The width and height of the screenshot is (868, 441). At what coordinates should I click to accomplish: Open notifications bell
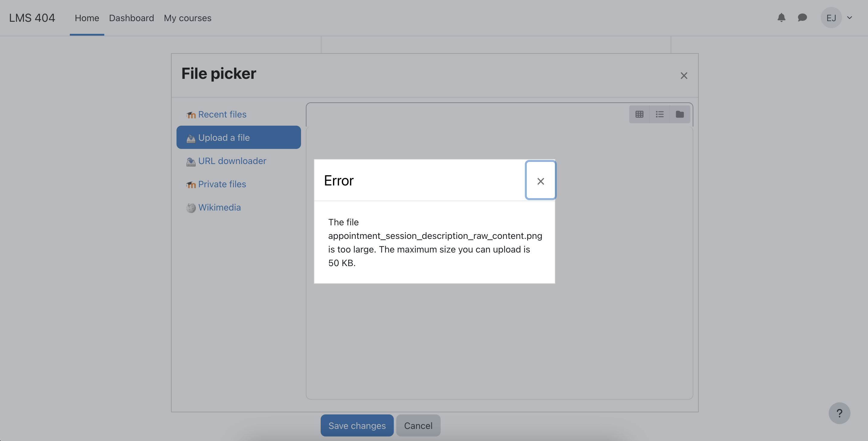[x=781, y=18]
